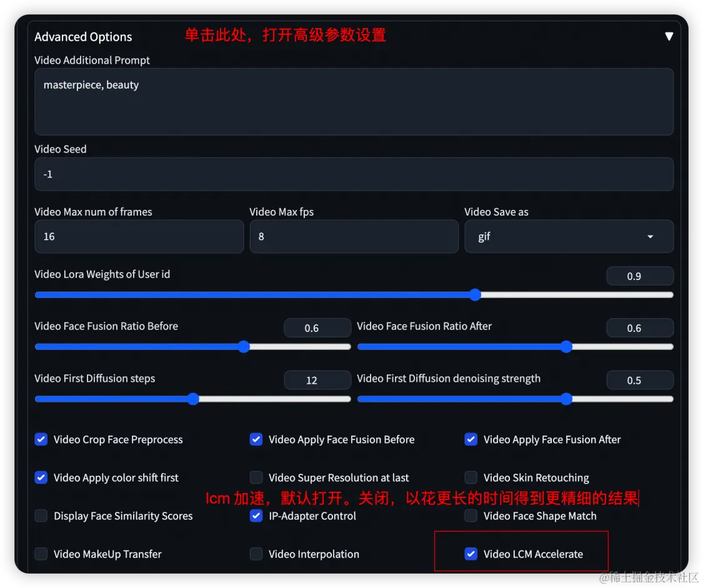Image resolution: width=703 pixels, height=588 pixels.
Task: Click the Video Lora Weights of User id label
Action: click(x=102, y=274)
